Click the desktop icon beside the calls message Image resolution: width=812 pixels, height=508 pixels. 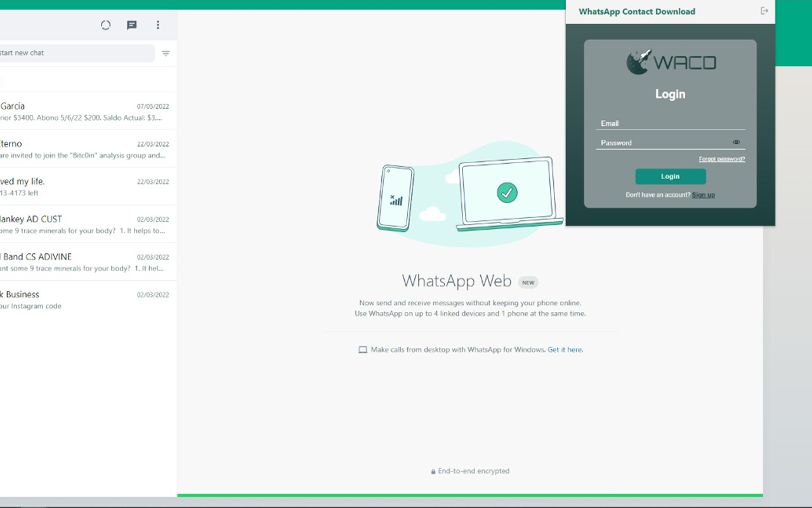(362, 349)
